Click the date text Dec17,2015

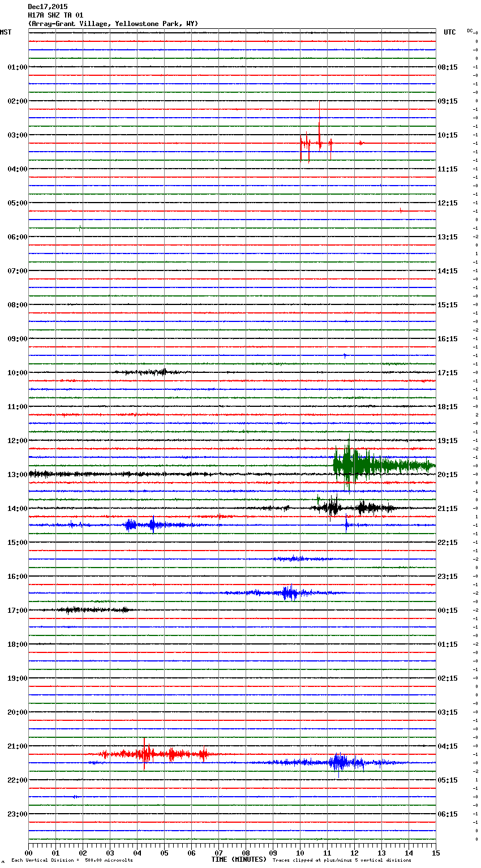(48, 7)
